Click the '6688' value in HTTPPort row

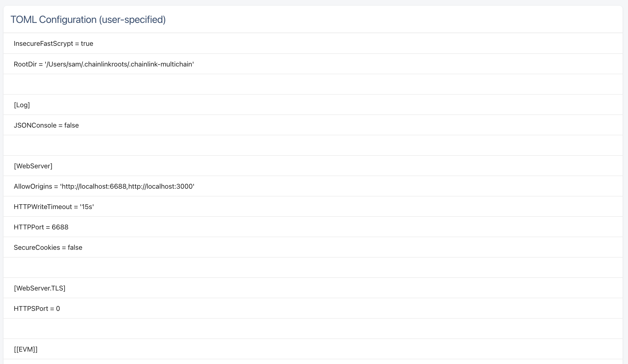tap(60, 227)
